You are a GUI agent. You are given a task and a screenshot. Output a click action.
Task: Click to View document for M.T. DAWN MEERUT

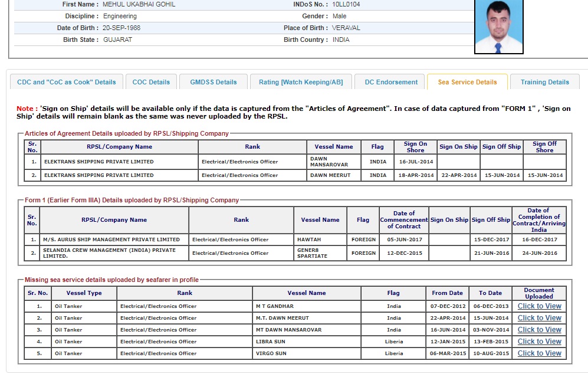click(x=539, y=318)
